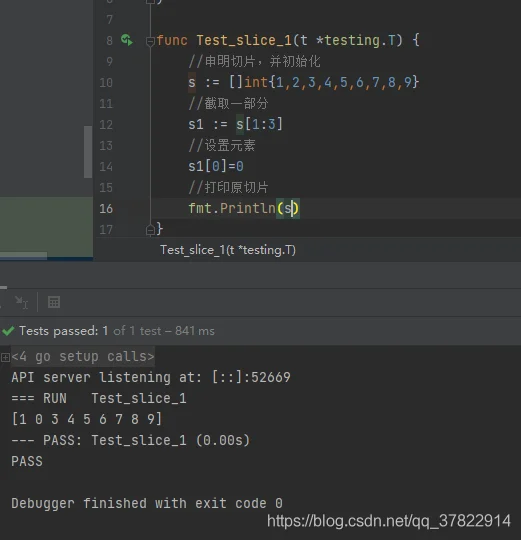521x540 pixels.
Task: Expand the plus icon beside go setup calls
Action: (5, 357)
